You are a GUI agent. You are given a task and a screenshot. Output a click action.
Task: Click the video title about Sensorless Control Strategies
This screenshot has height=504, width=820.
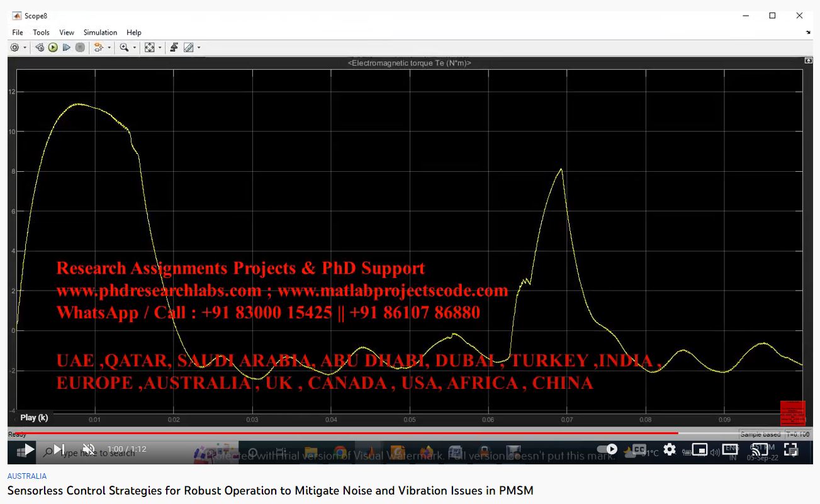[x=271, y=490]
